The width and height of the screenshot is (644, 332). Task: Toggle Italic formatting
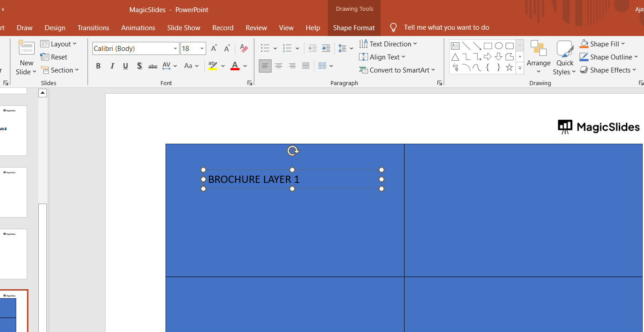coord(112,66)
